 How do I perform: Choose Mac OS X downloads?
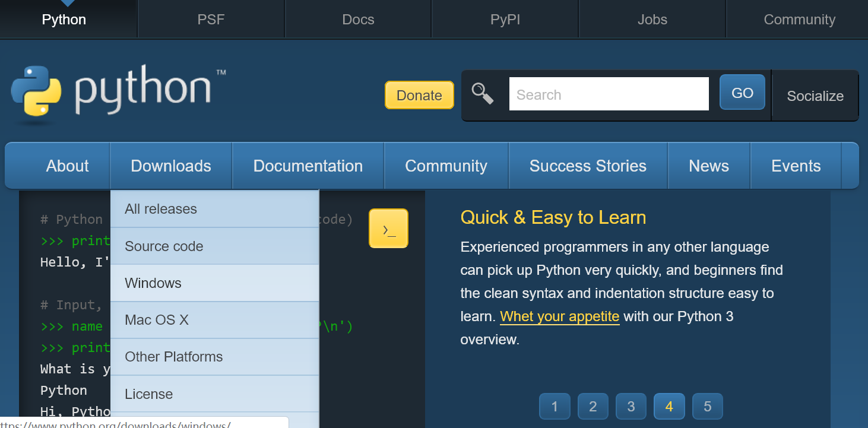pyautogui.click(x=157, y=320)
